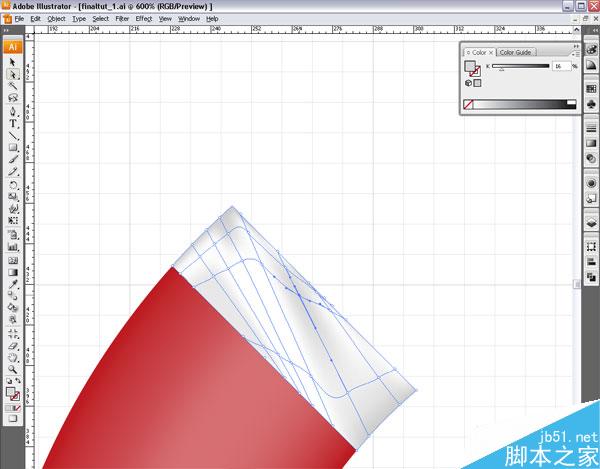Open the Object menu

(56, 19)
